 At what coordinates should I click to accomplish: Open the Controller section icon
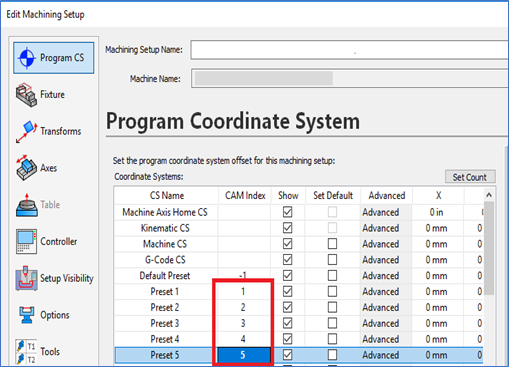(x=26, y=241)
